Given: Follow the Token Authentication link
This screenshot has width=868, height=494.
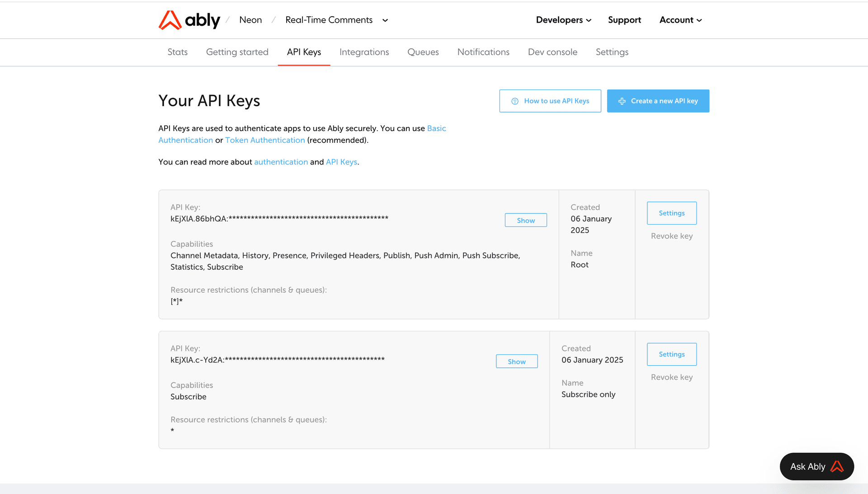Looking at the screenshot, I should [265, 140].
